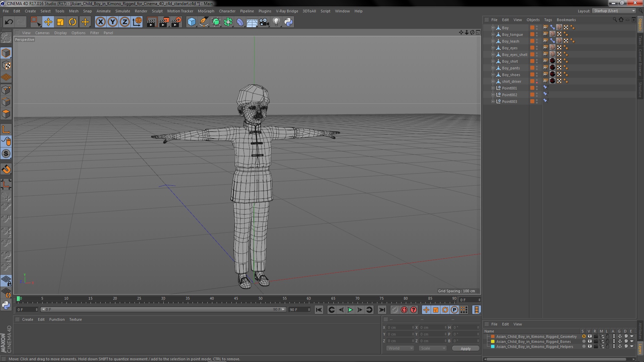Click the Floor object icon
The width and height of the screenshot is (644, 362).
pyautogui.click(x=252, y=22)
